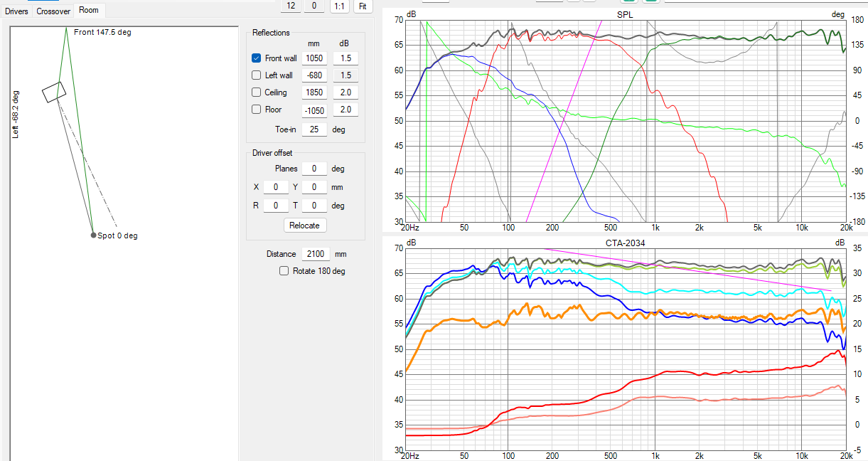Click the 0 button next to 12
This screenshot has width=868, height=461.
coord(314,6)
